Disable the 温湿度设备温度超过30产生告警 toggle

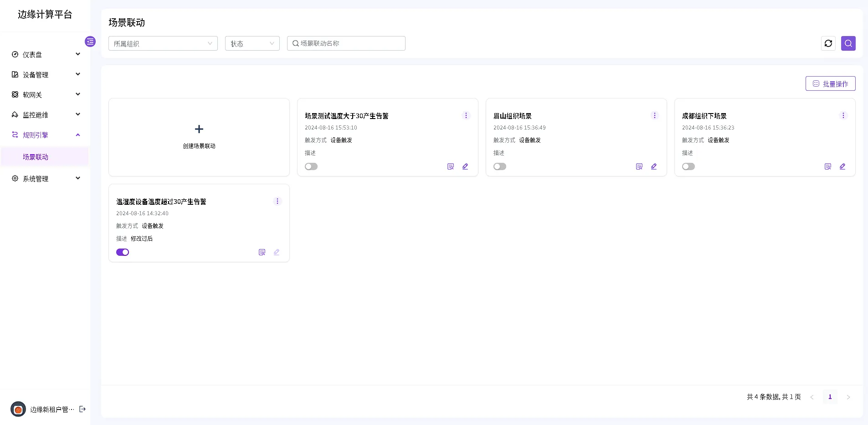click(x=123, y=252)
